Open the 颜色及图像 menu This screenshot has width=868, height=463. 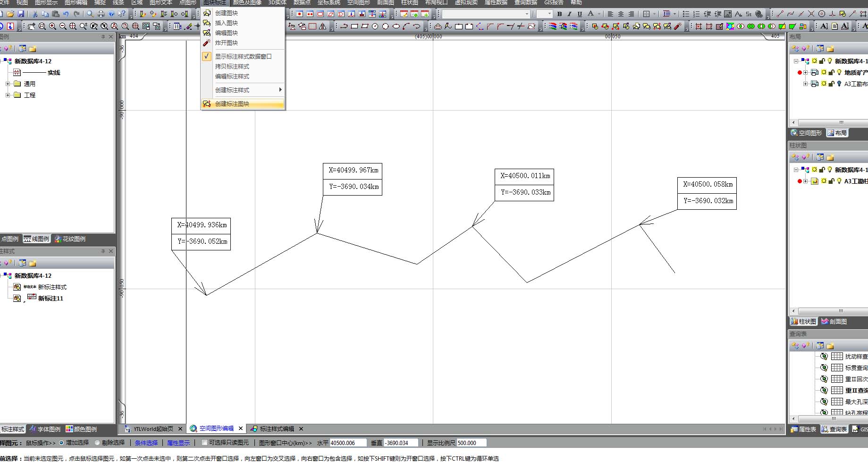(x=247, y=3)
